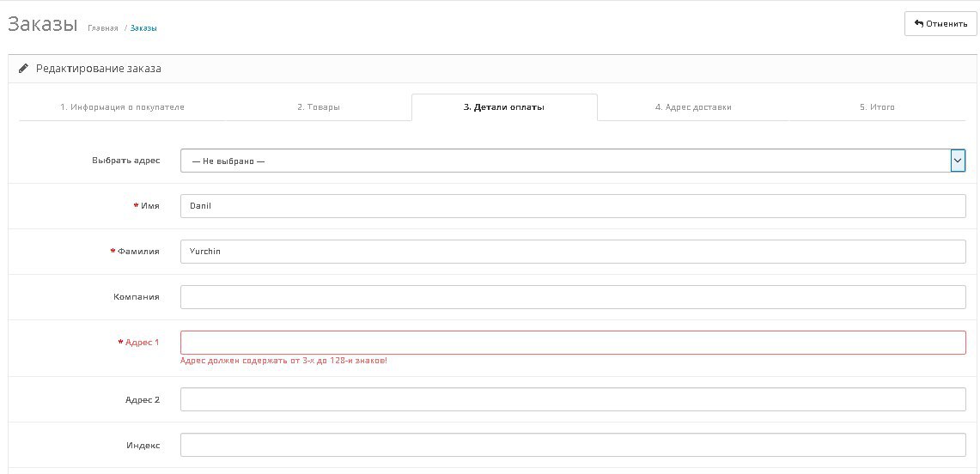Select tab 3. Детали оплаты
This screenshot has width=980, height=474.
pos(504,107)
